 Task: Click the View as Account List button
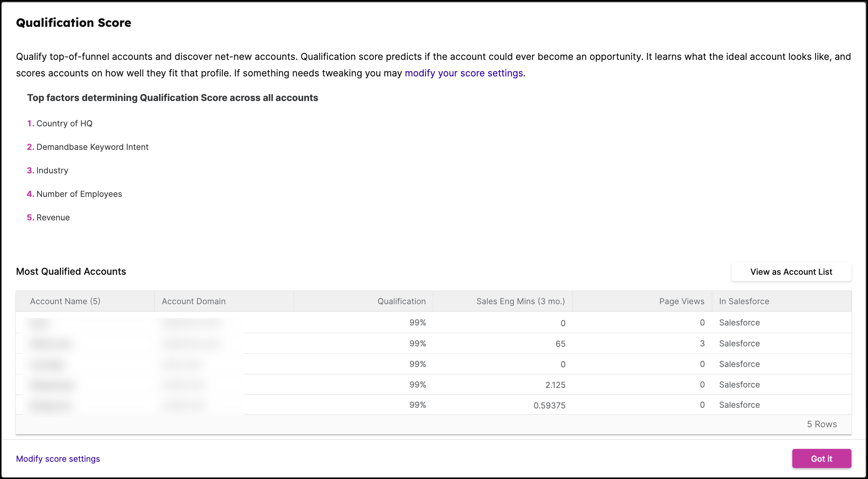coord(791,272)
